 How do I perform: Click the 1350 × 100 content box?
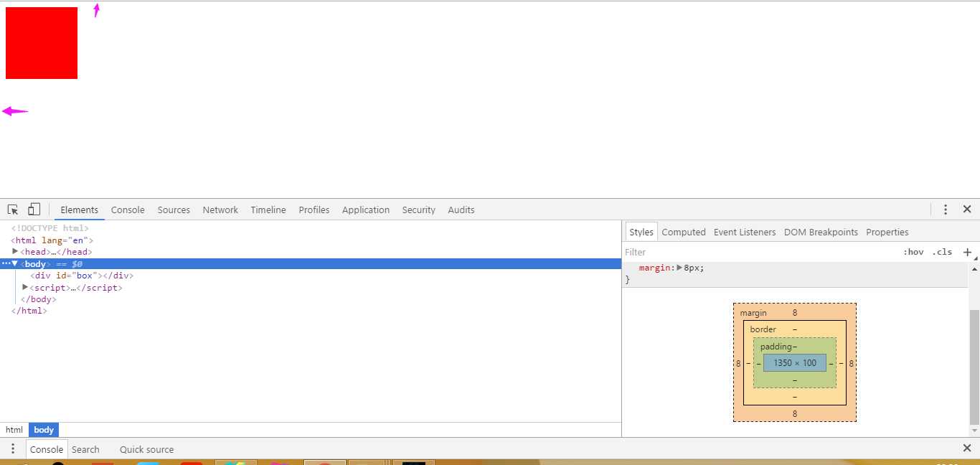(795, 363)
